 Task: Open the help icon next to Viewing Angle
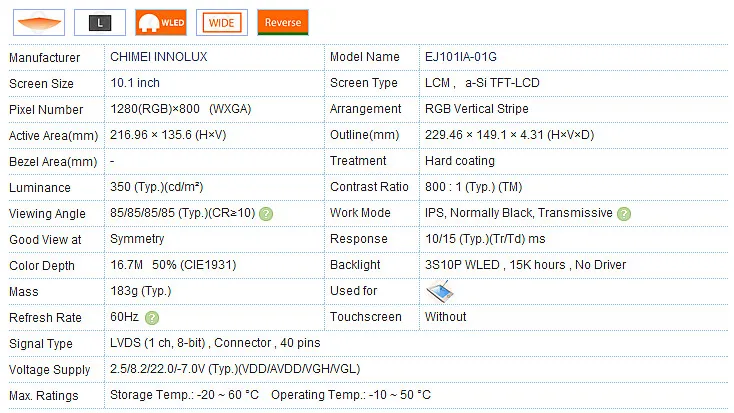(x=266, y=214)
